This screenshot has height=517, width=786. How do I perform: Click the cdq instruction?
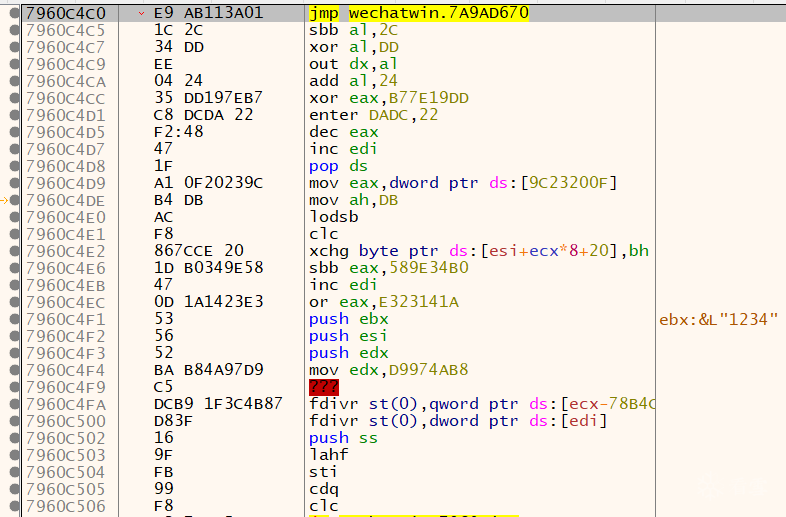point(324,489)
